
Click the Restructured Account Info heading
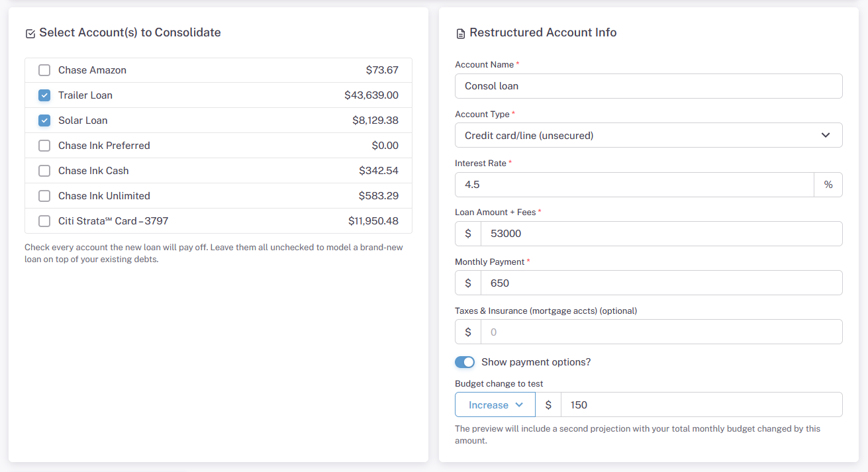(x=543, y=32)
